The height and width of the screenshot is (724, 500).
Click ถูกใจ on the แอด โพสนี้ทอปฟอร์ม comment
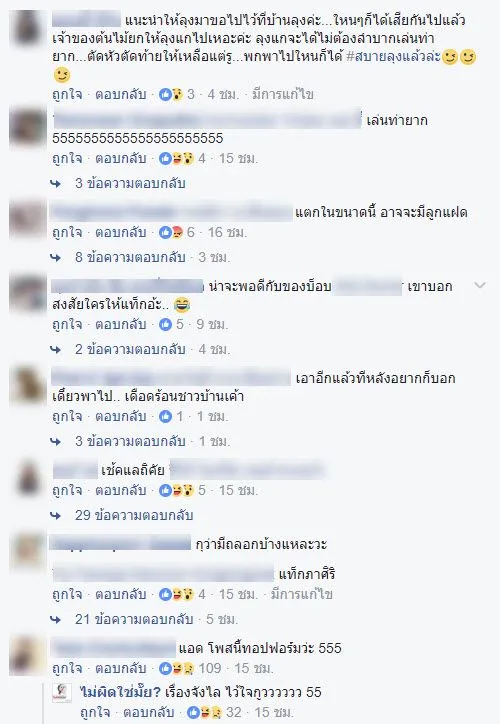(x=67, y=668)
